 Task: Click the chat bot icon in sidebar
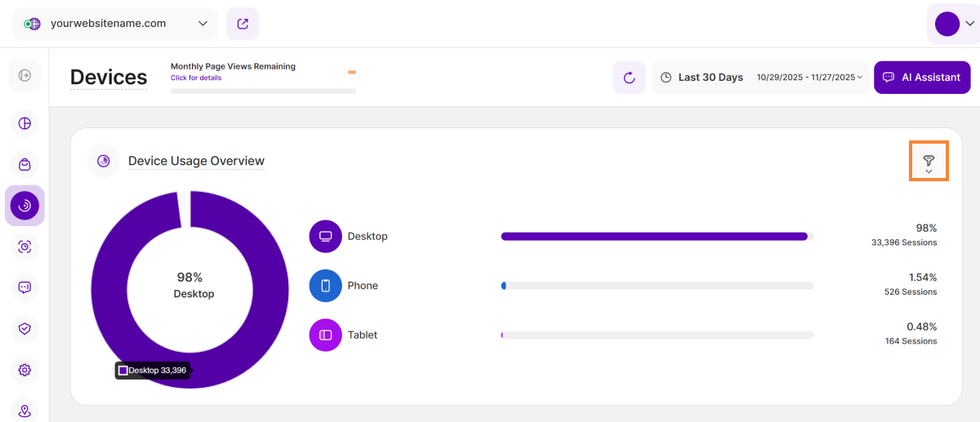(24, 287)
